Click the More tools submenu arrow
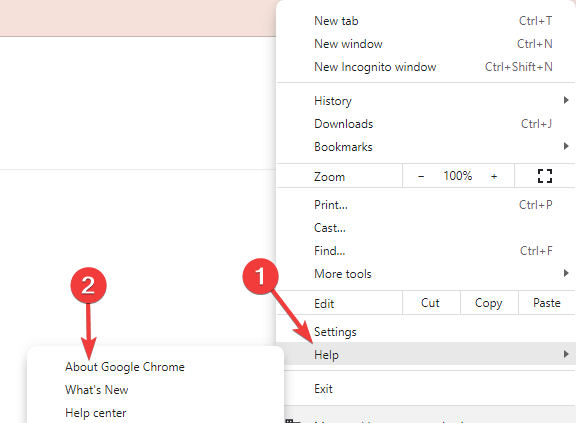Screen dimensions: 576x423 [566, 273]
